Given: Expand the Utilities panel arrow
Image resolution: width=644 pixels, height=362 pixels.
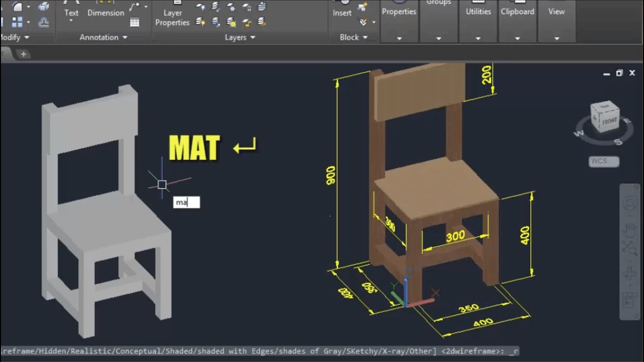Looking at the screenshot, I should coord(478,38).
